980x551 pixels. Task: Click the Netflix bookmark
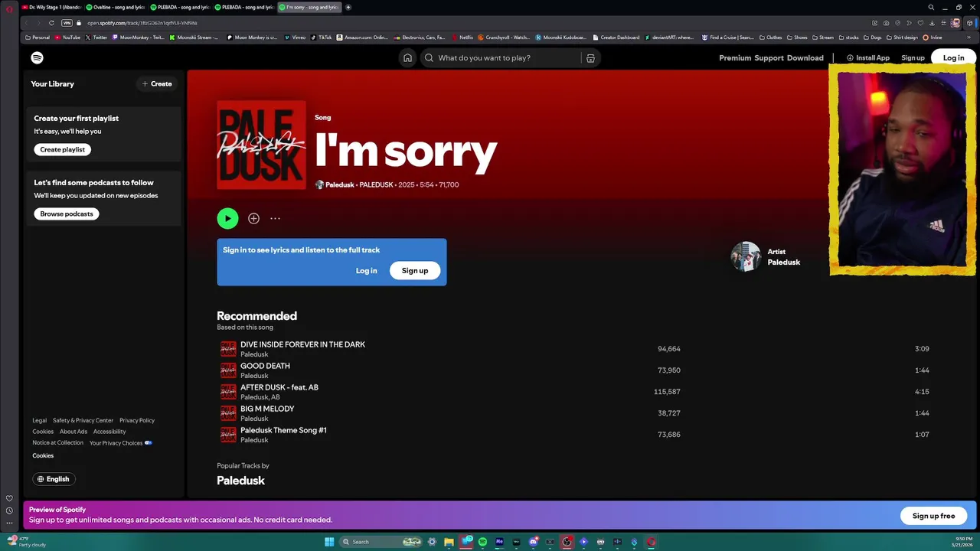pyautogui.click(x=462, y=37)
